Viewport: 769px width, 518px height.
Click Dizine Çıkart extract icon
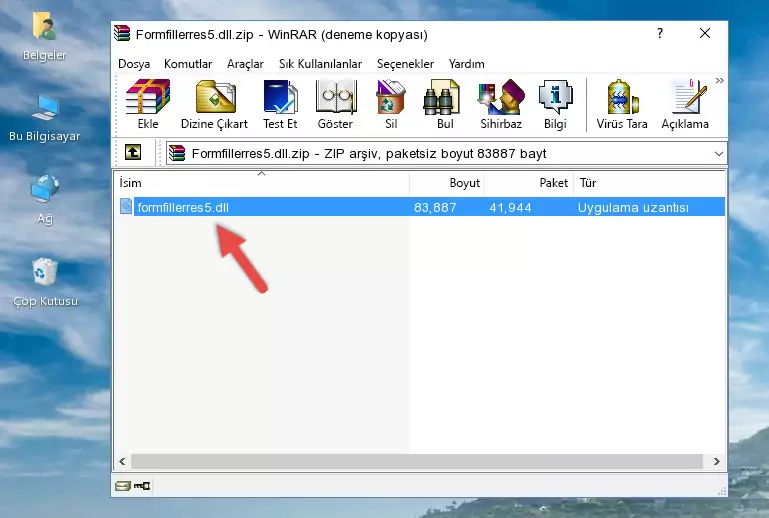point(214,104)
